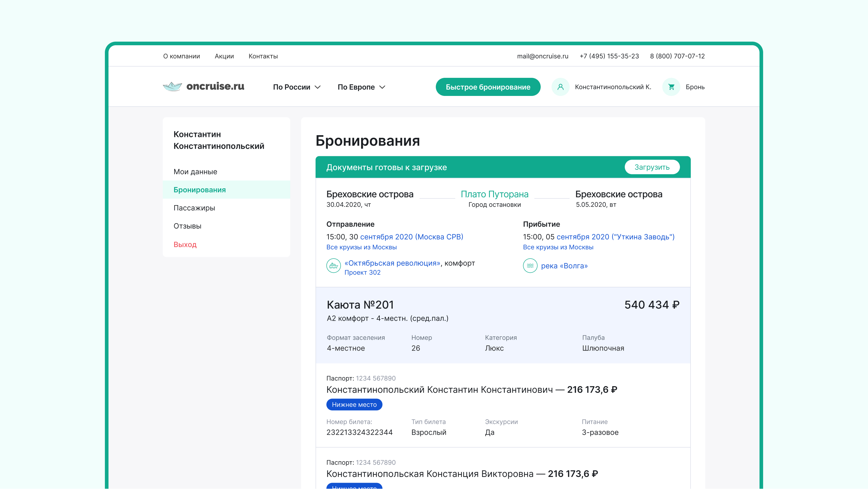Click passenger name Константинопольская Констанция Викторовна
Image resolution: width=868 pixels, height=489 pixels.
click(x=430, y=474)
